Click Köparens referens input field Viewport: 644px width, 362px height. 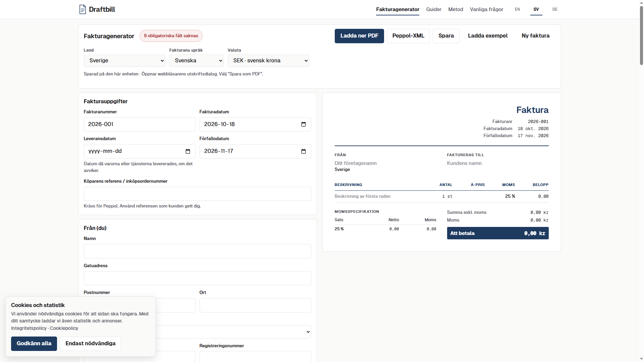pyautogui.click(x=198, y=194)
